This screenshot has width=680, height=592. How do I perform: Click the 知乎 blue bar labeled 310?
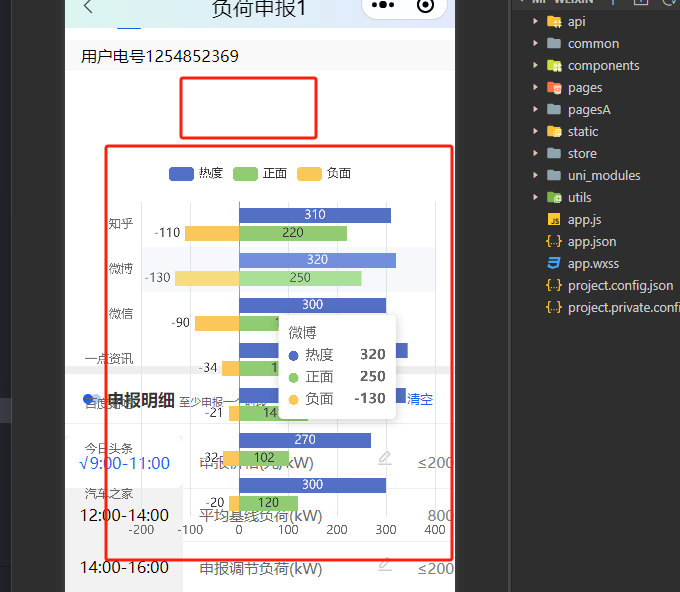tap(315, 215)
